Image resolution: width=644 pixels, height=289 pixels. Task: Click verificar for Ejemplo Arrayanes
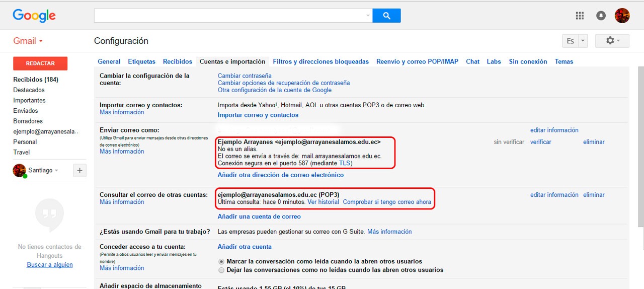(x=541, y=142)
